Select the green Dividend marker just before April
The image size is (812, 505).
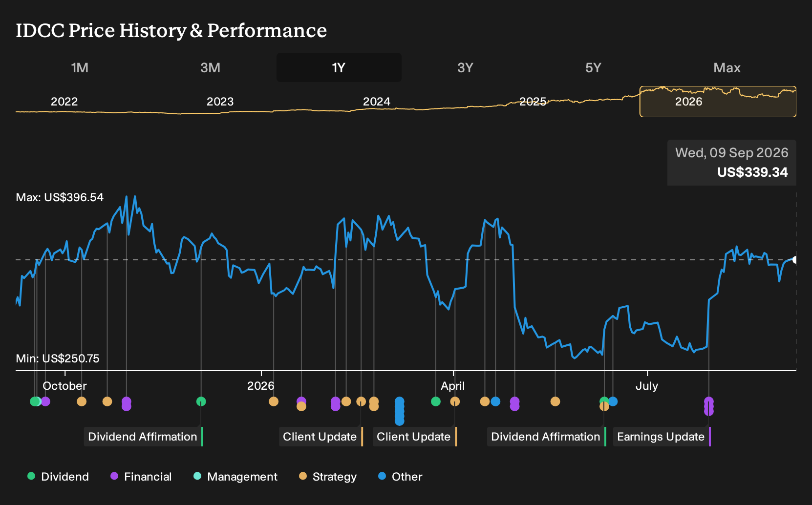point(436,401)
